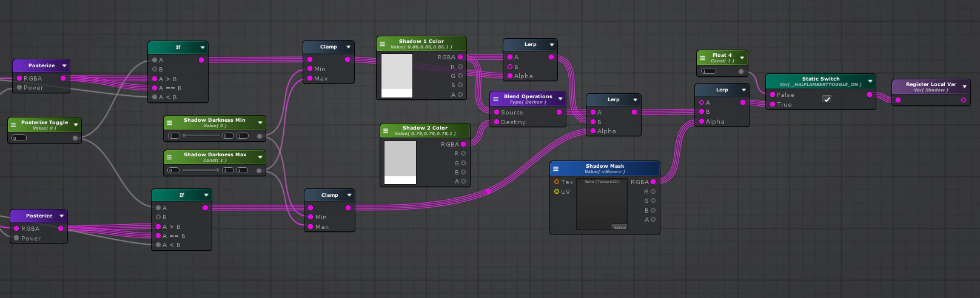This screenshot has height=298, width=980.
Task: Click Register Local Var input port
Action: [898, 100]
